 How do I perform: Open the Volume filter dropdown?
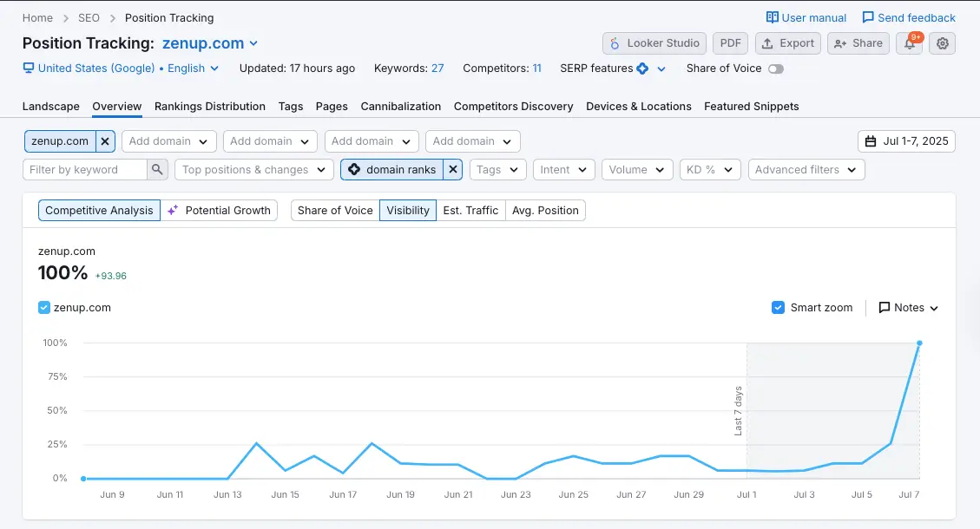pyautogui.click(x=637, y=169)
